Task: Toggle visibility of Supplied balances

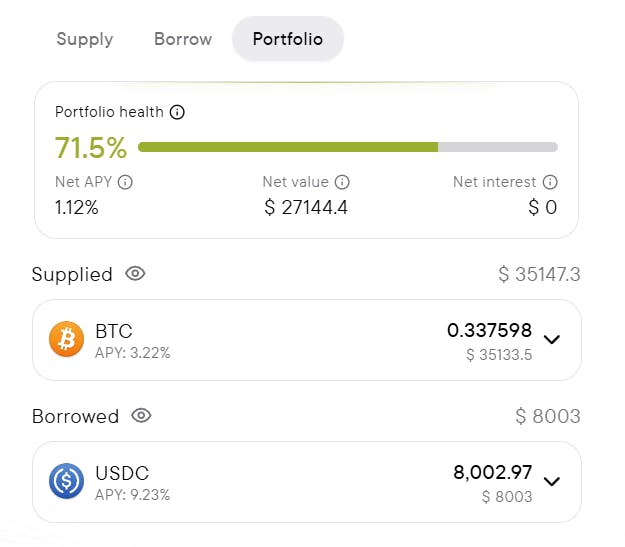Action: coord(135,273)
